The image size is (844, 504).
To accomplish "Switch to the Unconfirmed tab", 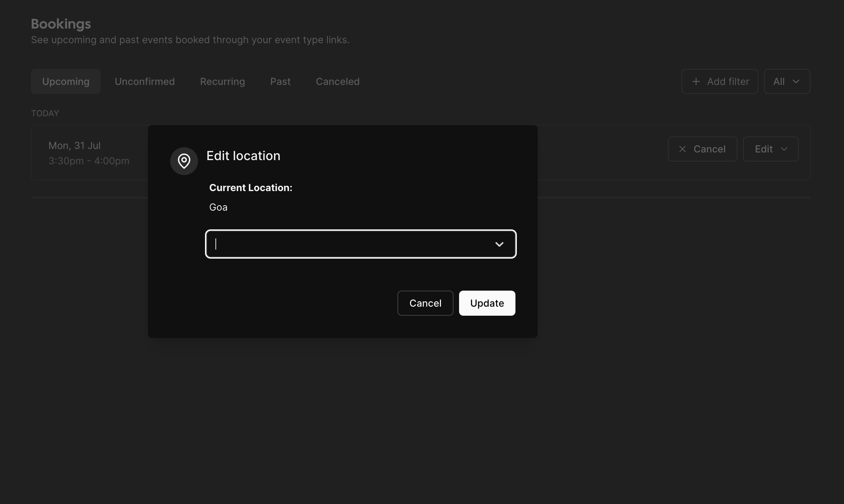I will pos(145,81).
